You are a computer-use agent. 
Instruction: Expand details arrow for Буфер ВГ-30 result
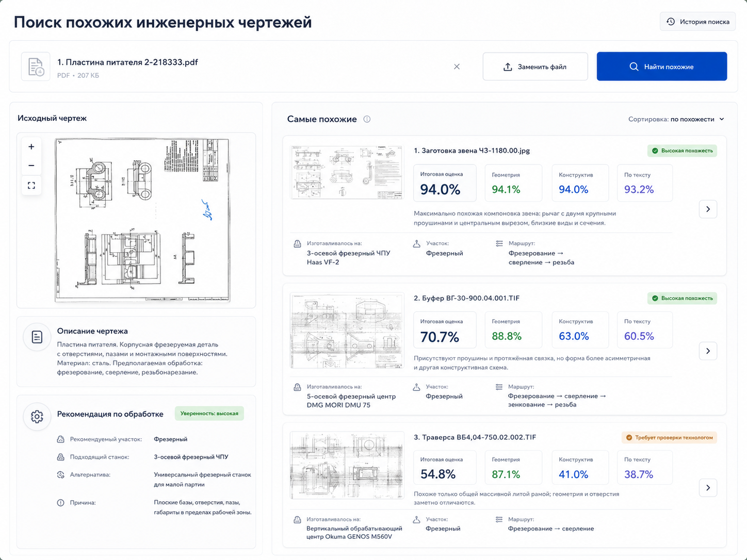pyautogui.click(x=708, y=351)
